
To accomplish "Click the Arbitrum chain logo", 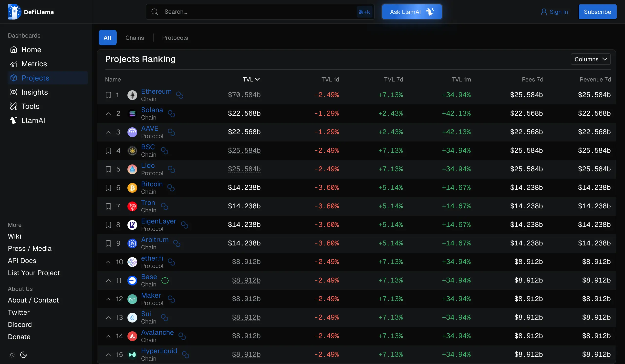I will 132,243.
